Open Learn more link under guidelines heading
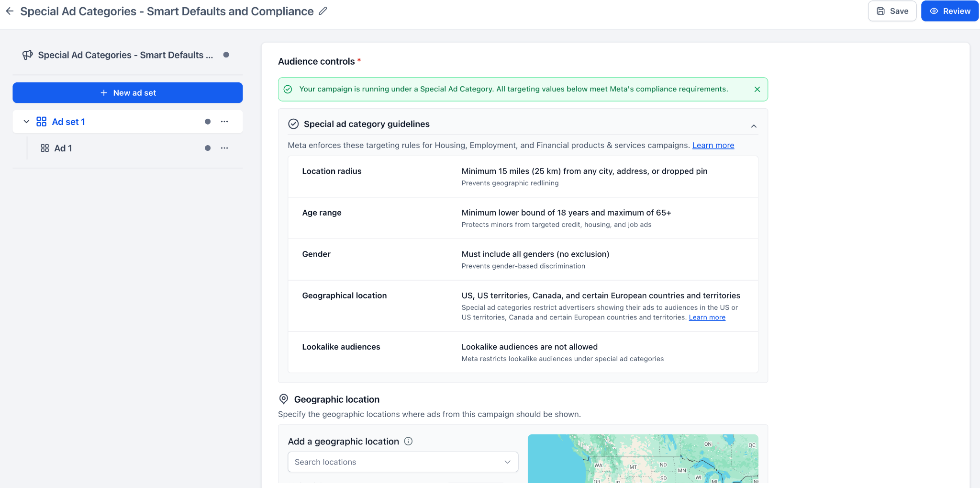Viewport: 980px width, 488px height. (713, 145)
